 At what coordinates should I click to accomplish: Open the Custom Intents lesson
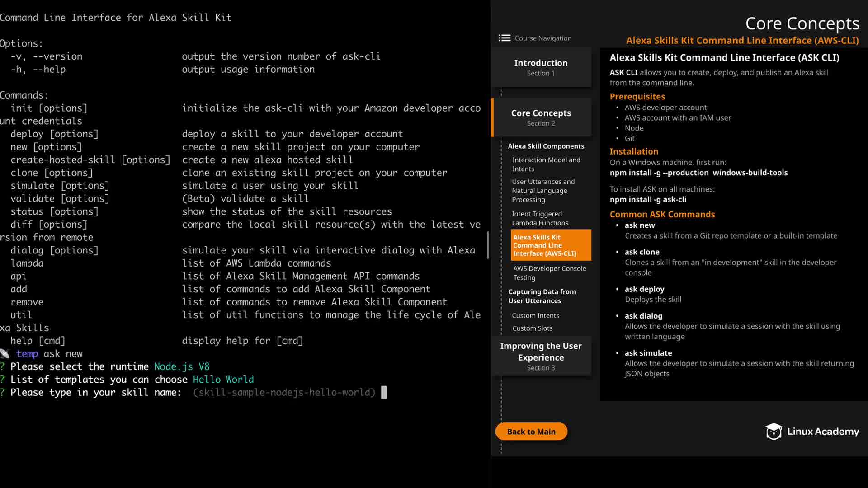pyautogui.click(x=535, y=315)
